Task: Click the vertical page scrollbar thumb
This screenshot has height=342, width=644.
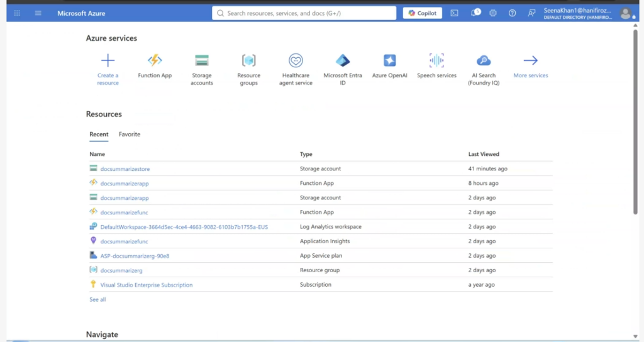Action: 635,121
